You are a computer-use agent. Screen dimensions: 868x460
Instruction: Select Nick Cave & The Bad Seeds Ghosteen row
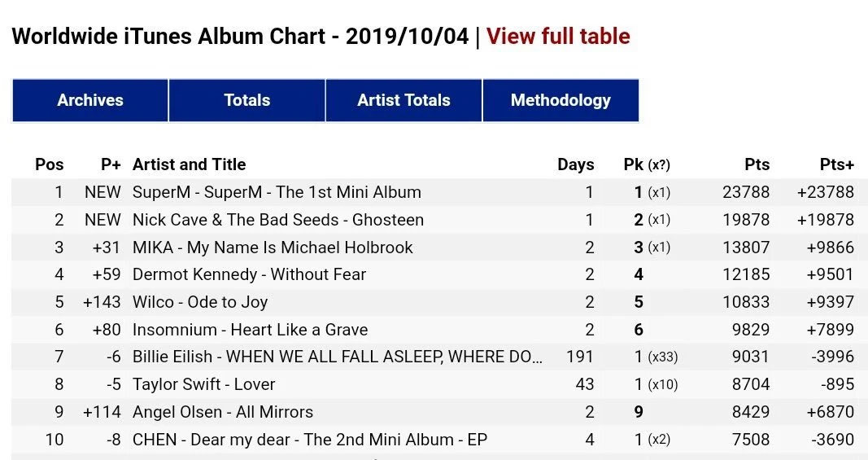coord(277,220)
